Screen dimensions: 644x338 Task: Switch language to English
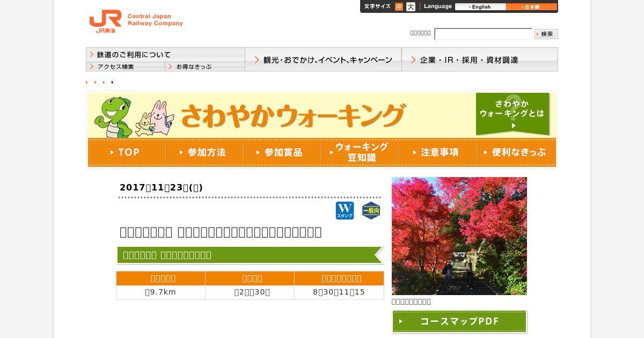point(480,7)
